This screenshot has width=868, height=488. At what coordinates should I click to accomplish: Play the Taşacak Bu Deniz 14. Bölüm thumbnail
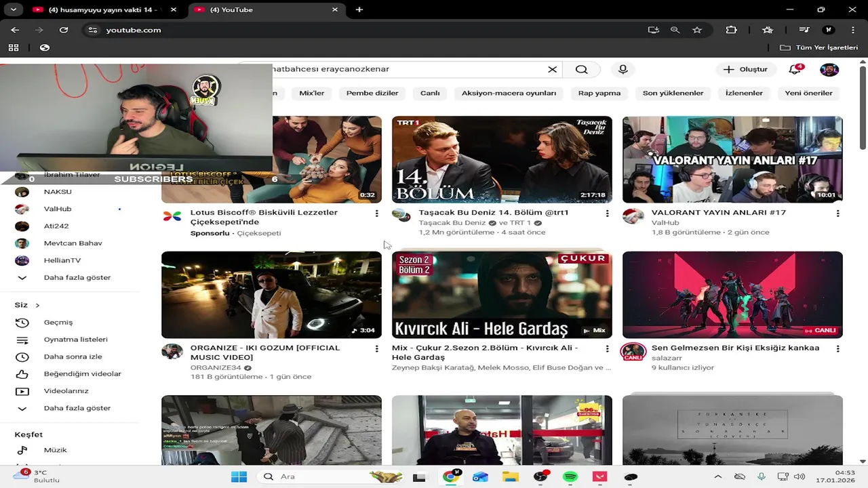click(x=502, y=159)
